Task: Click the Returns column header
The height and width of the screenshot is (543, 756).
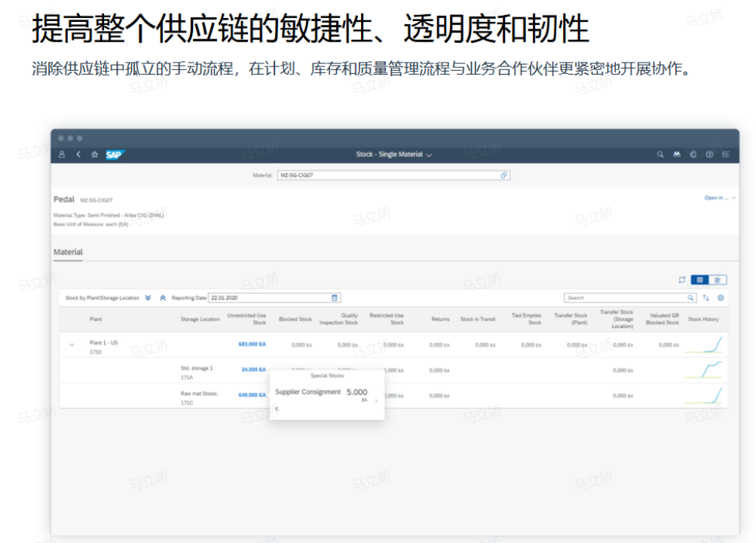Action: tap(440, 319)
